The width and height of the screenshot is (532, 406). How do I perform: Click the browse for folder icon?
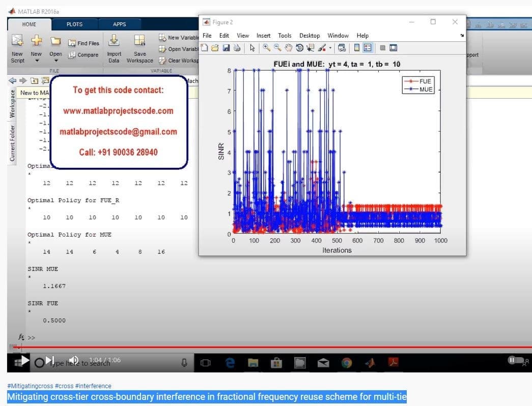tap(45, 80)
